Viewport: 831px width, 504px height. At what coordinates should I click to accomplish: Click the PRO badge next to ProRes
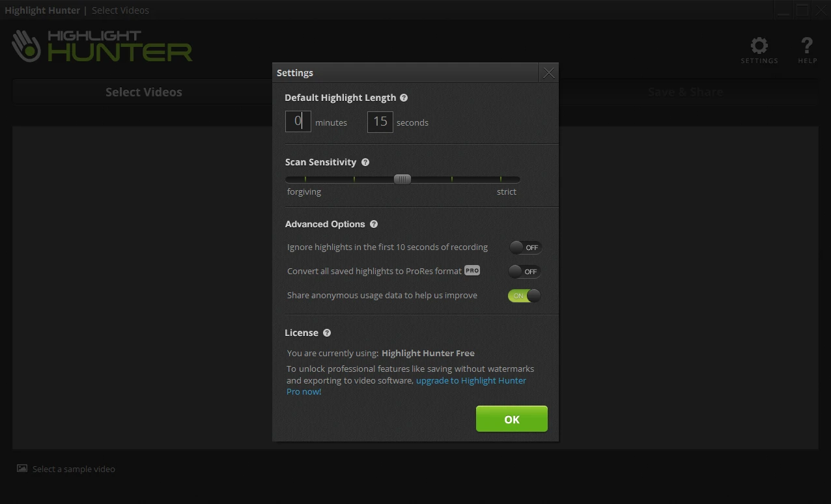coord(472,271)
